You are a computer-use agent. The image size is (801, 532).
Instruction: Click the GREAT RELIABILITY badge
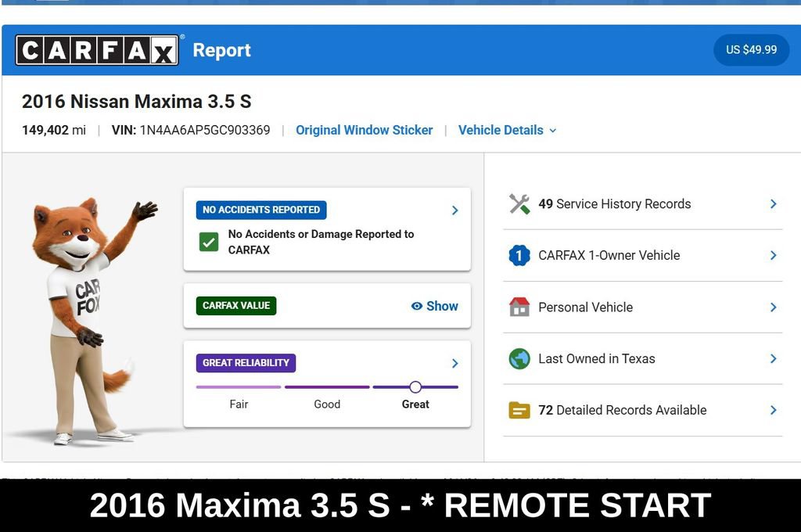[x=246, y=363]
